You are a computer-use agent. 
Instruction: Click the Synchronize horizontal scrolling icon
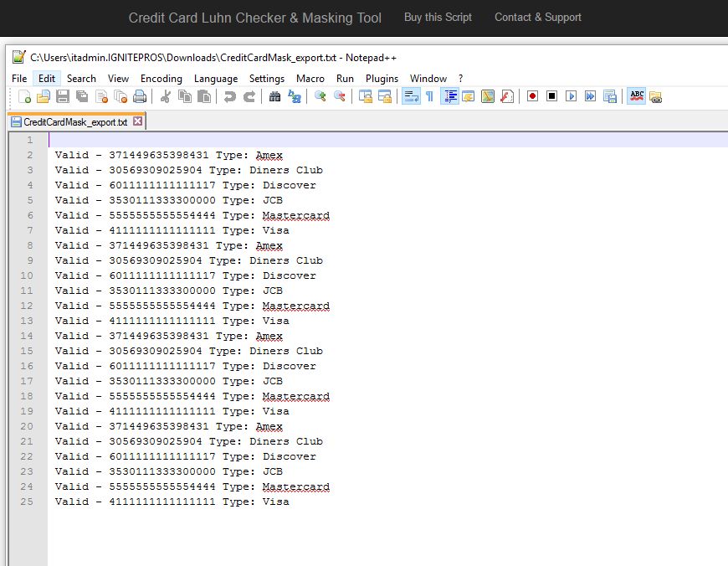[x=384, y=96]
